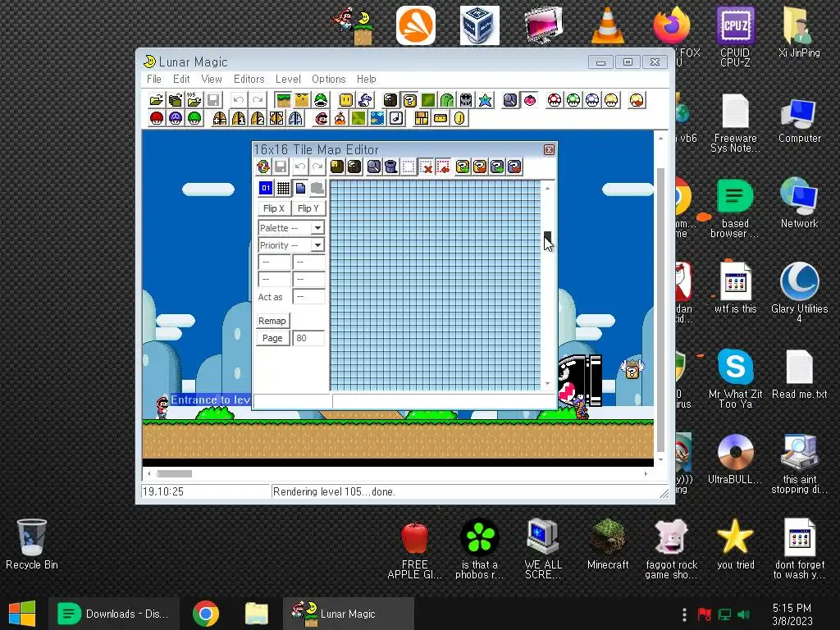
Task: Click yellow question block with green arrow icon
Action: [x=463, y=167]
